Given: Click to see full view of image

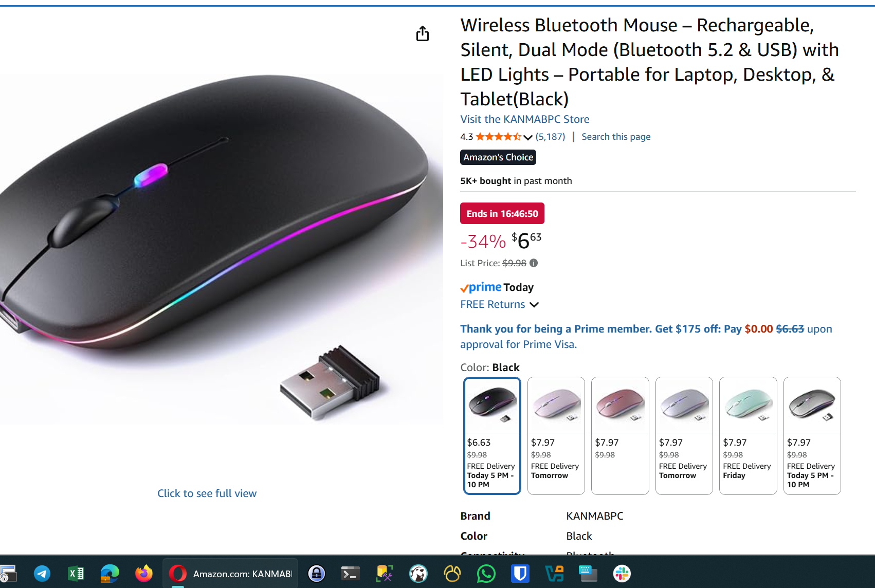Looking at the screenshot, I should pyautogui.click(x=207, y=493).
